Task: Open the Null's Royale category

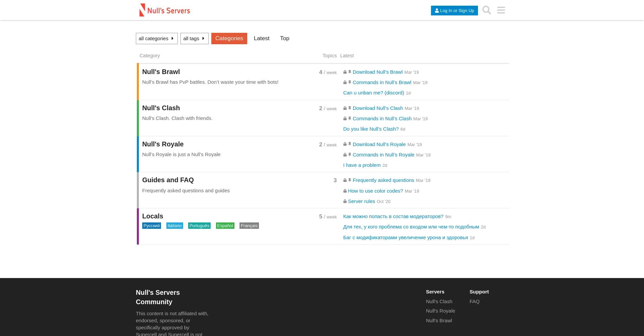Action: (163, 144)
